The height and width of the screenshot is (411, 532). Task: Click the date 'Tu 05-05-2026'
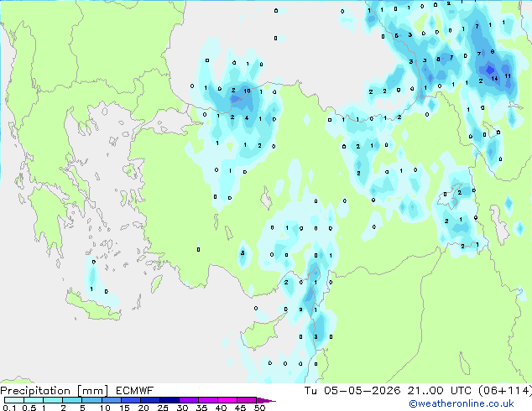(352, 391)
